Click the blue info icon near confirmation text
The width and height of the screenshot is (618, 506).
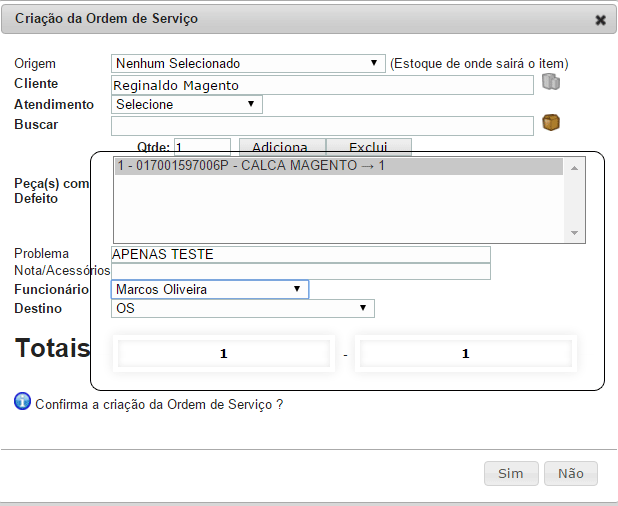(22, 402)
